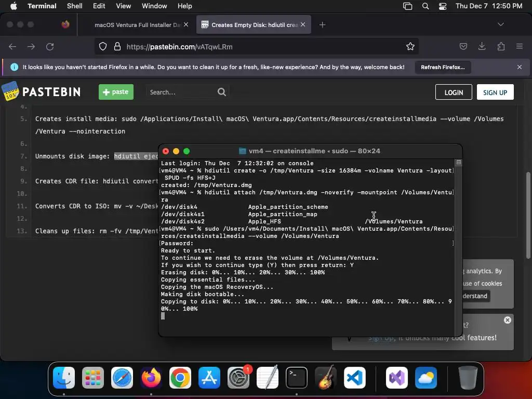Click the Pastebin SIGN UP button

495,92
